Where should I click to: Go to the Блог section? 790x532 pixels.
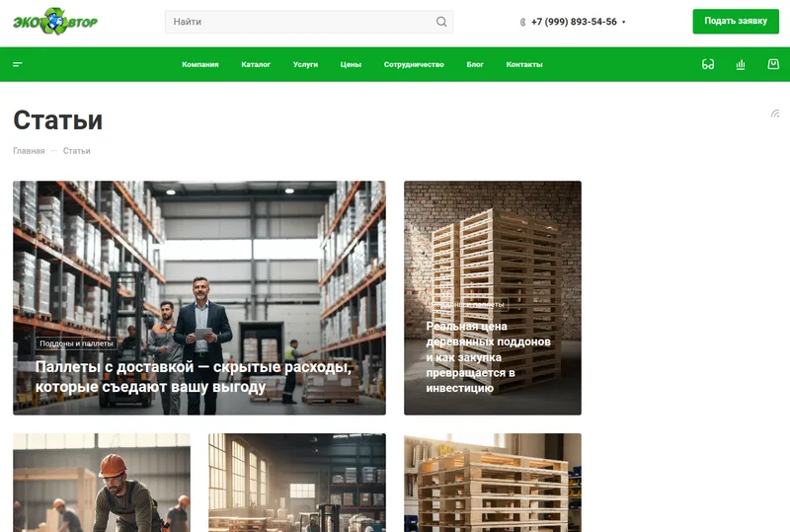(475, 64)
